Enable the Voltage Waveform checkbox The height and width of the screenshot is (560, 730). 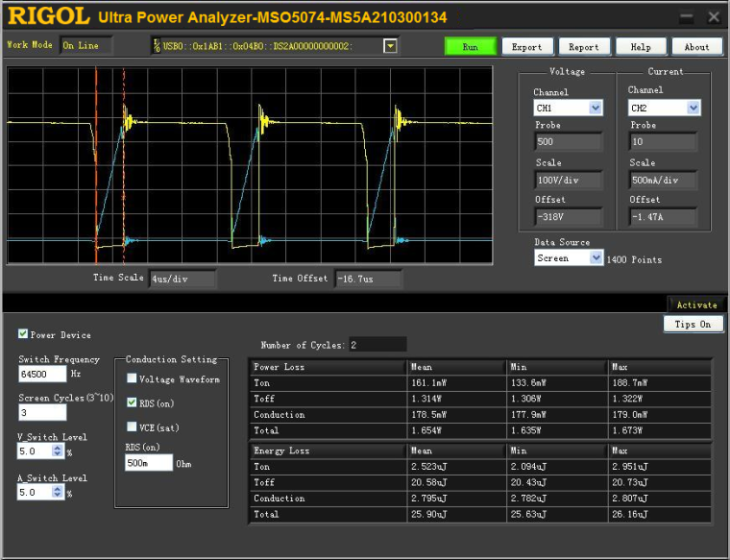132,378
